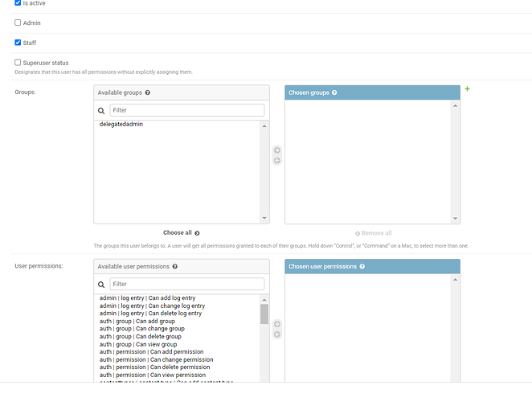532x402 pixels.
Task: Click Chosen user permissions scroll up arrow
Action: (456, 280)
